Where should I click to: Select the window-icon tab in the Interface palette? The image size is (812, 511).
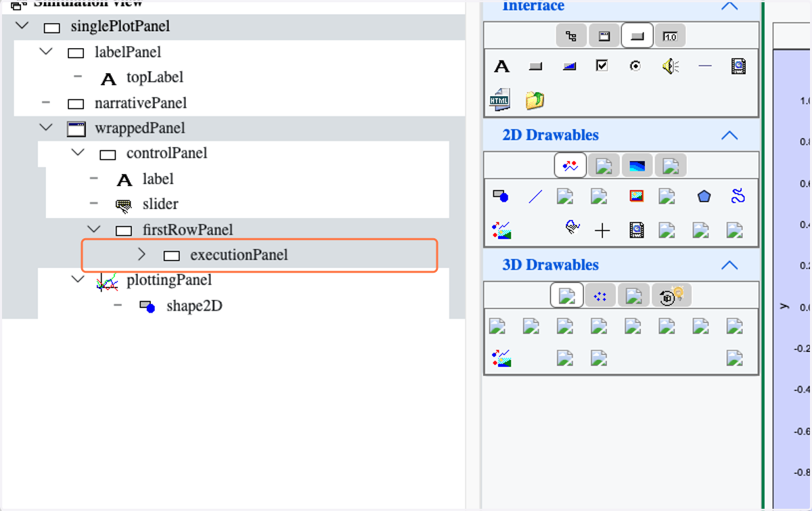point(604,36)
